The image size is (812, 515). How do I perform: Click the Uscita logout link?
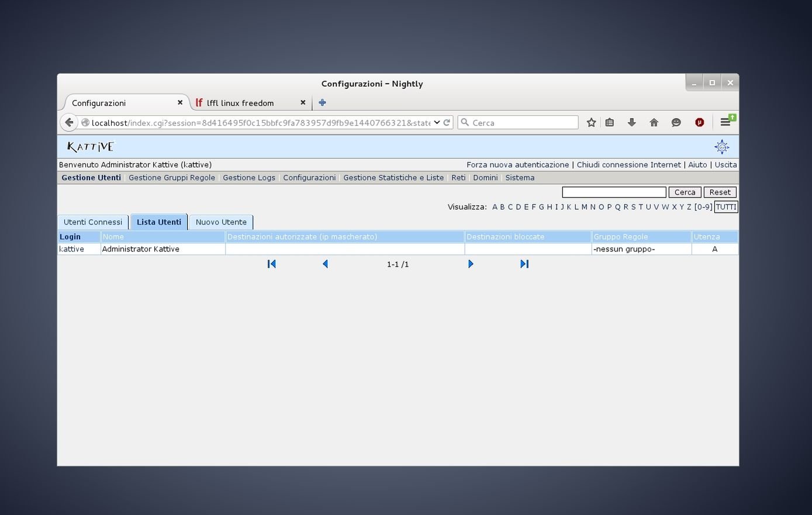[725, 165]
